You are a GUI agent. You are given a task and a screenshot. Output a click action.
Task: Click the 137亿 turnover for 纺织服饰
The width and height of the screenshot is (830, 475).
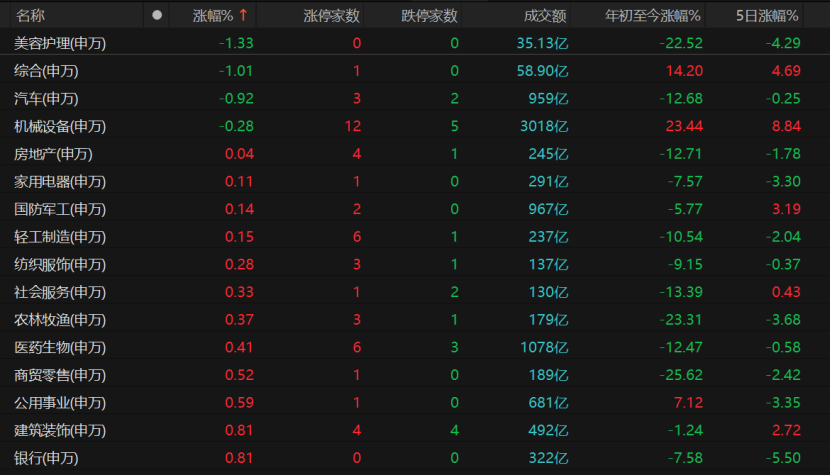[x=548, y=264]
